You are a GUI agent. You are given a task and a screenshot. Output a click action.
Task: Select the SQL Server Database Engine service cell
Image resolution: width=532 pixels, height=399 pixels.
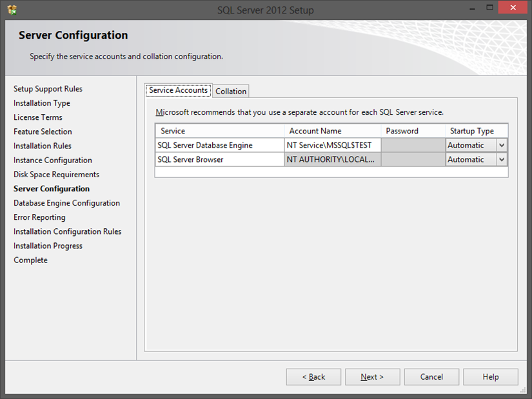pyautogui.click(x=220, y=145)
